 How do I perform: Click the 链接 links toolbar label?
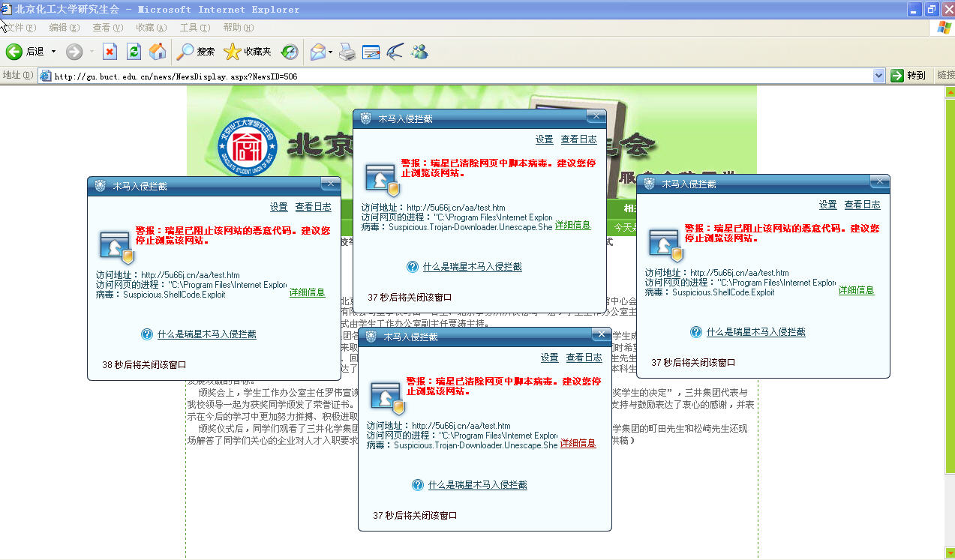[945, 76]
